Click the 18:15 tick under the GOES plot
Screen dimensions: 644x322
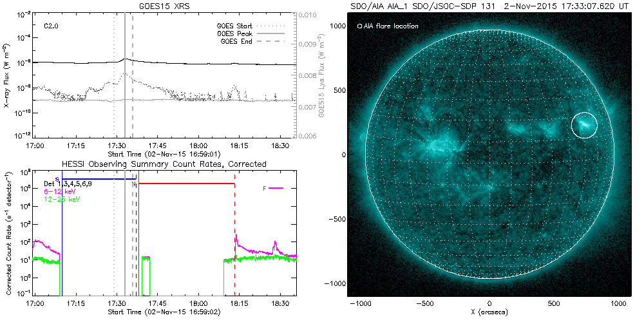pos(239,146)
